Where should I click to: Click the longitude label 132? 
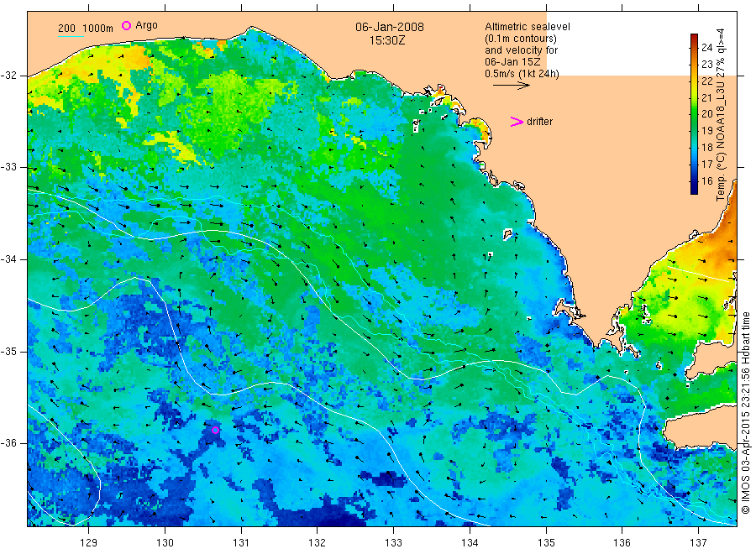[318, 543]
